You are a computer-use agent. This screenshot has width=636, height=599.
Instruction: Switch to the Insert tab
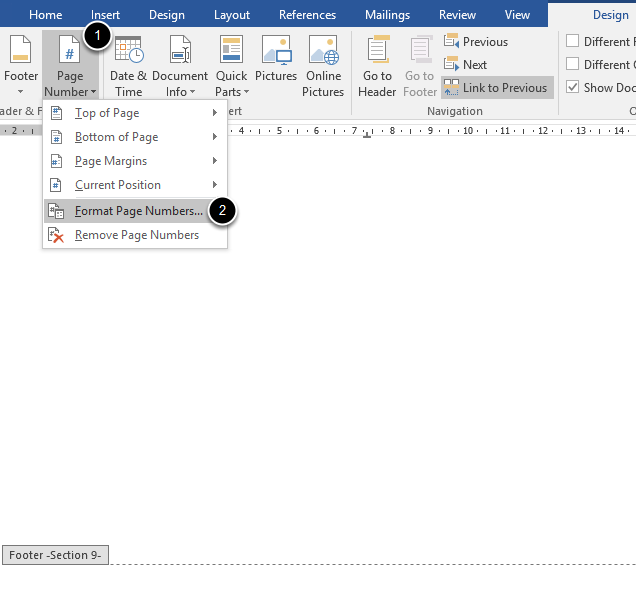pos(105,15)
